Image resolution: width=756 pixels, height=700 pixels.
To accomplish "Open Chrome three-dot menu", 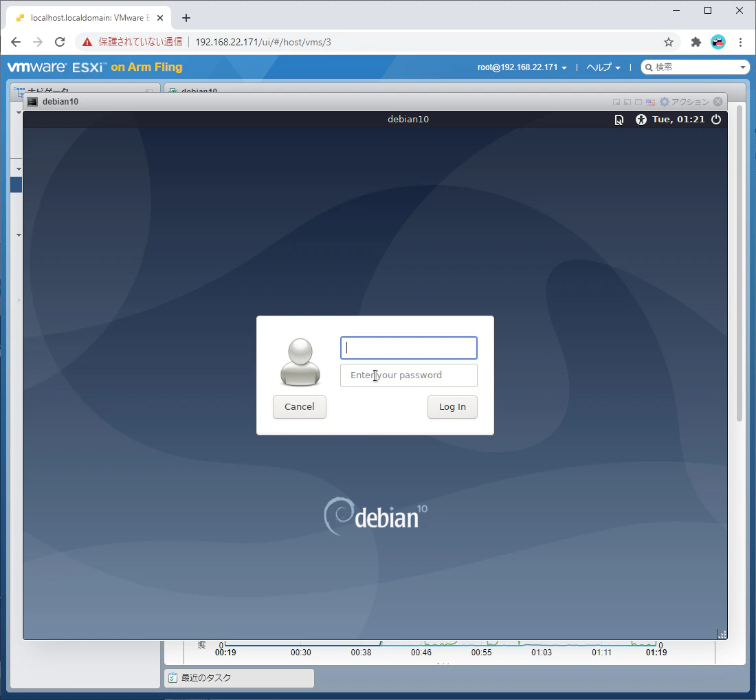I will [x=740, y=42].
